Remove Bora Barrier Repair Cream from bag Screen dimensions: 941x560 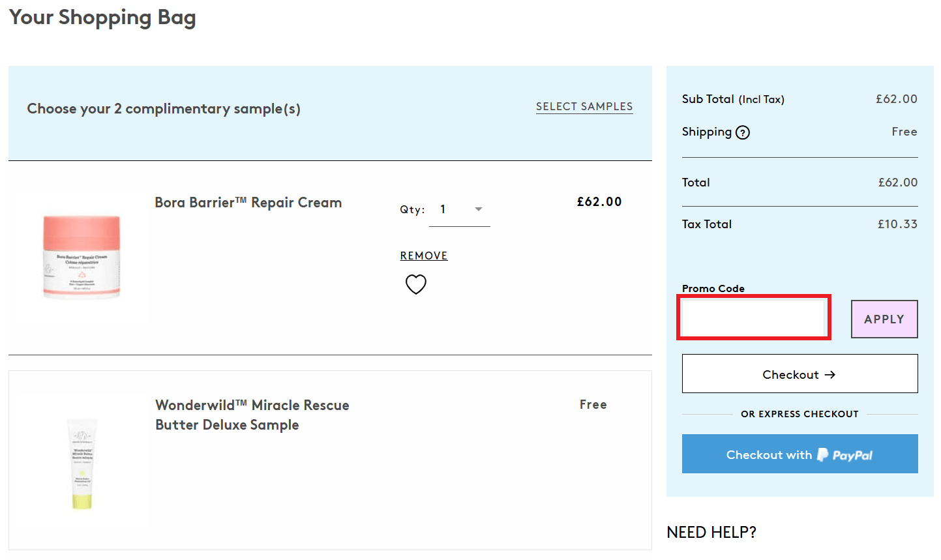point(424,256)
